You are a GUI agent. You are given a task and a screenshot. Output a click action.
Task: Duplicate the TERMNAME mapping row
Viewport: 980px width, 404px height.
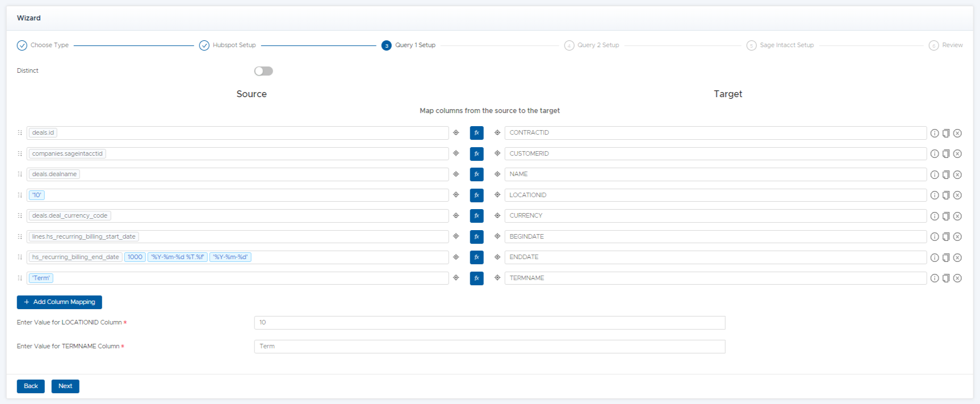point(946,278)
